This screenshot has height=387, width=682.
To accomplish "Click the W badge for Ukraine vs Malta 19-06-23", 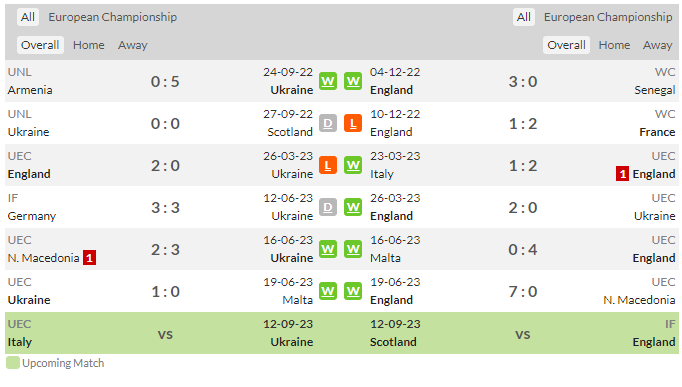I will click(328, 291).
